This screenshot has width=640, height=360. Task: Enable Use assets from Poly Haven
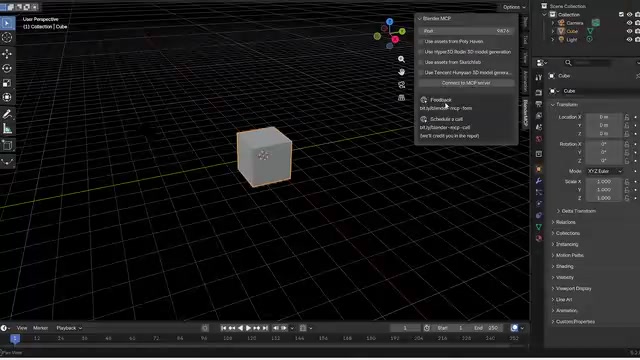[421, 42]
